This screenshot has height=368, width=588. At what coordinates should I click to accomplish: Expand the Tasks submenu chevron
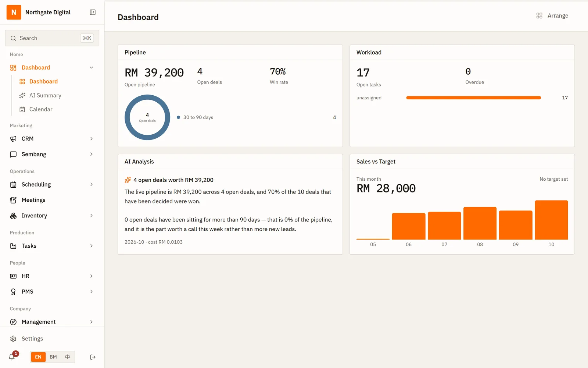tap(92, 246)
